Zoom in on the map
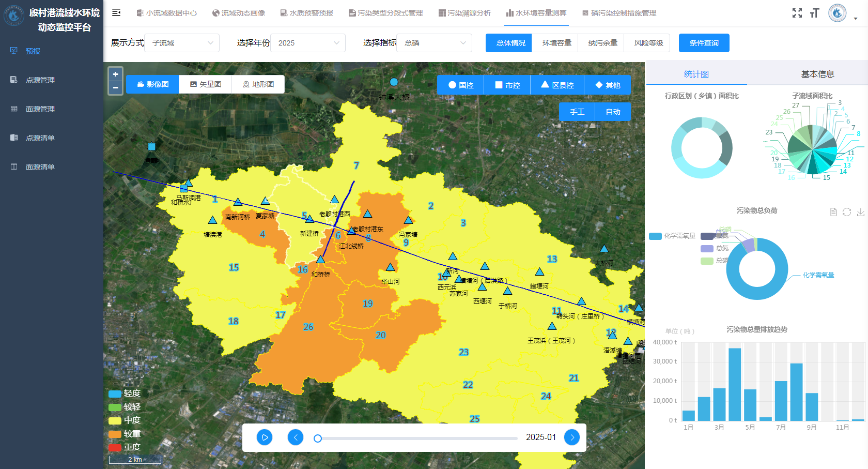868x469 pixels. point(116,74)
